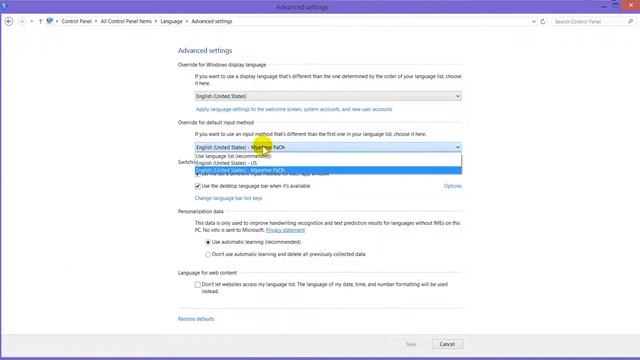Navigate to All Control Panel Items breadcrumb
640x360 pixels.
coord(126,21)
